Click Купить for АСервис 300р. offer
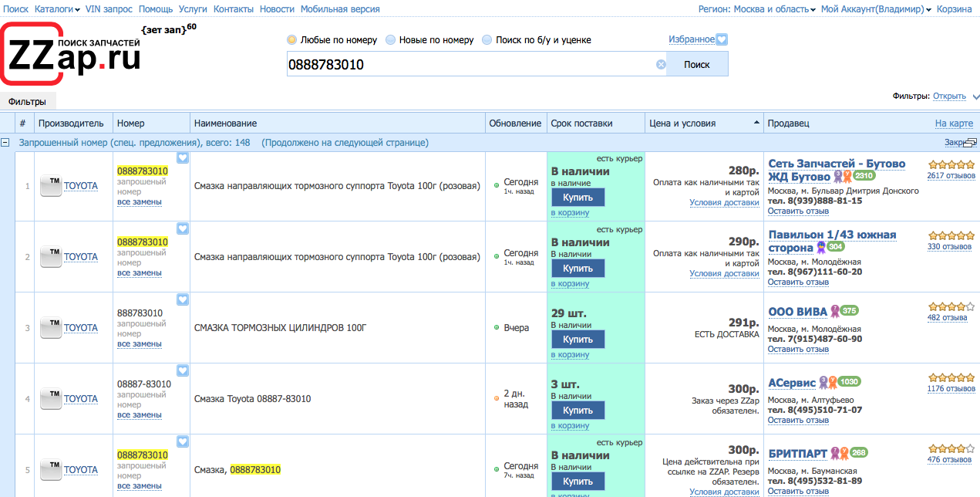The image size is (980, 497). tap(578, 411)
